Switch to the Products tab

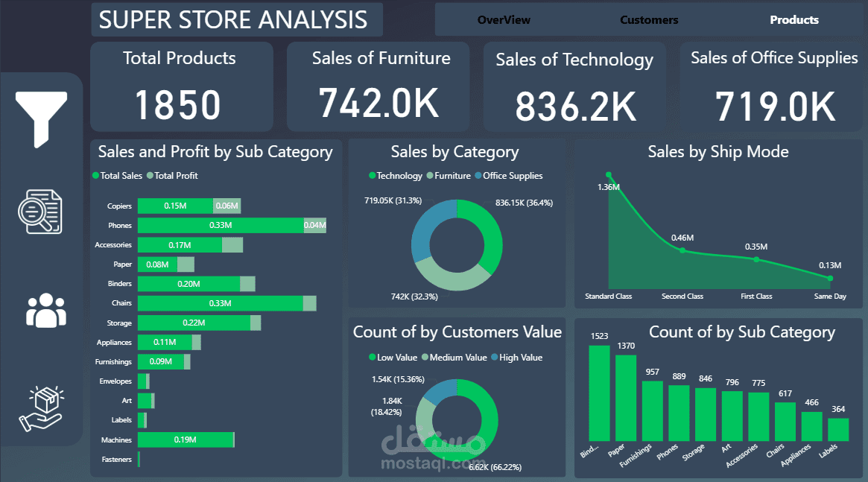(793, 20)
